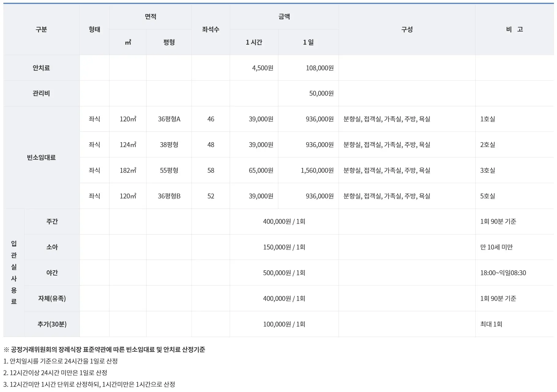
Task: Select the 주간 row label
Action: pos(51,222)
